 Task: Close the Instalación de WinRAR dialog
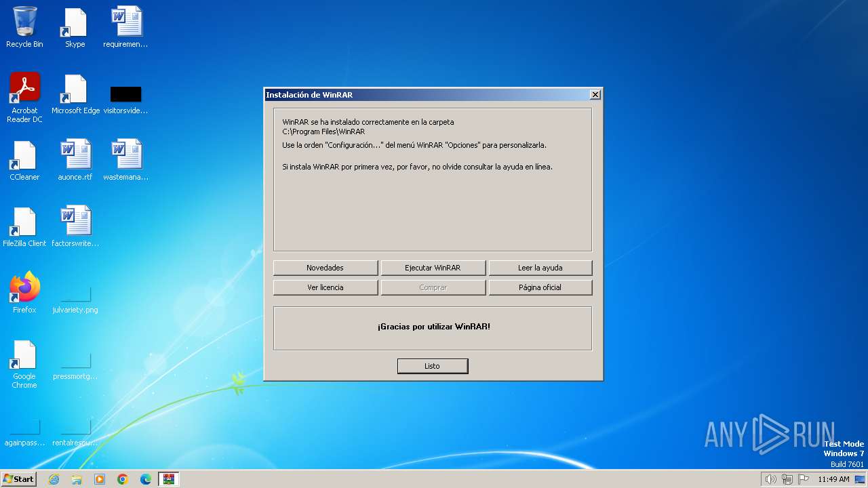coord(595,95)
